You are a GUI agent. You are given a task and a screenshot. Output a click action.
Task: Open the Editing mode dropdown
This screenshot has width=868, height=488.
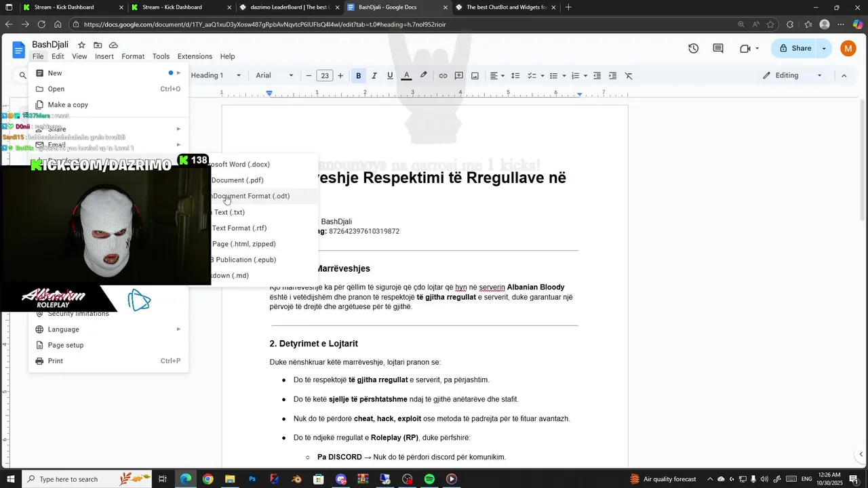[x=792, y=75]
